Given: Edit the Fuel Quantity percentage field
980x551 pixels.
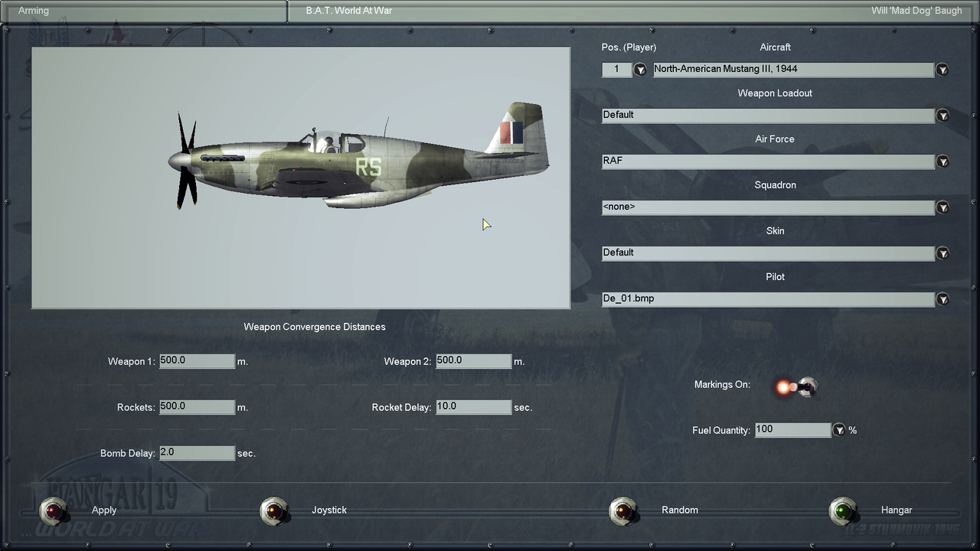Looking at the screenshot, I should click(792, 429).
